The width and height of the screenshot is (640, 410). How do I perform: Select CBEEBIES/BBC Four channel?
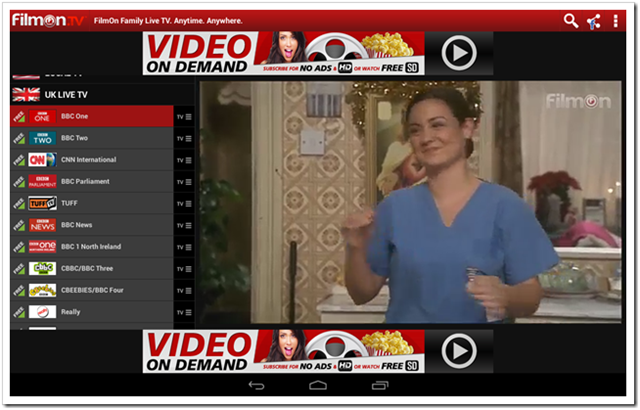tap(92, 290)
